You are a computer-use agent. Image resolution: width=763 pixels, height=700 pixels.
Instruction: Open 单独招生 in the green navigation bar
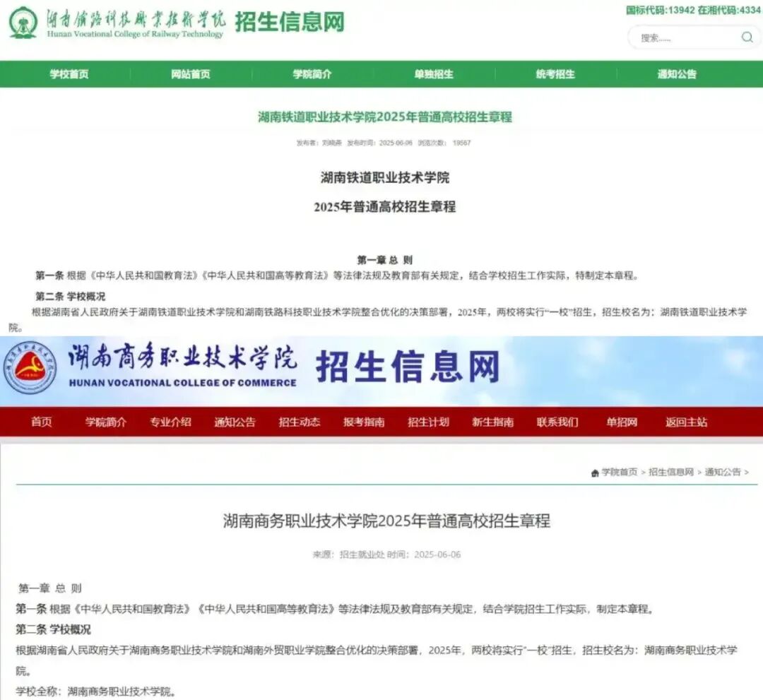(434, 74)
